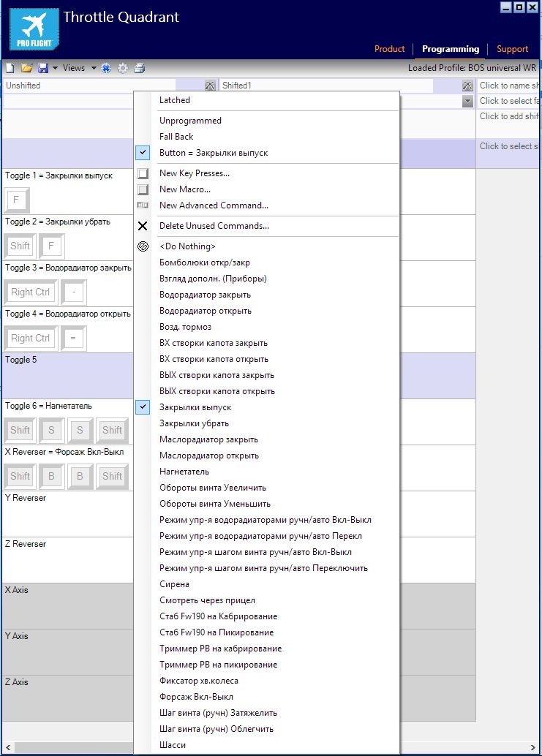Open settings via the gear icon

point(123,68)
